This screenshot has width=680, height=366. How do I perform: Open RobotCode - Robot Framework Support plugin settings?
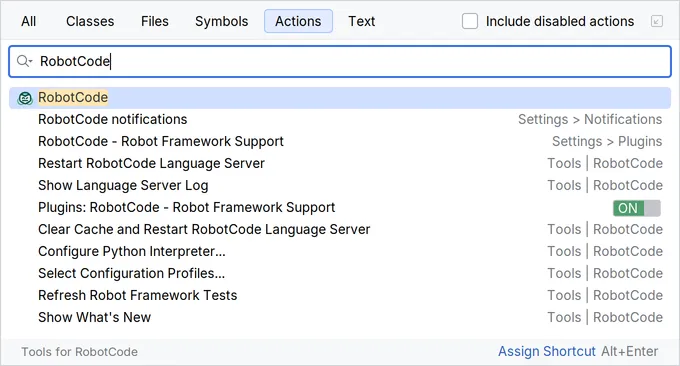pyautogui.click(x=340, y=142)
